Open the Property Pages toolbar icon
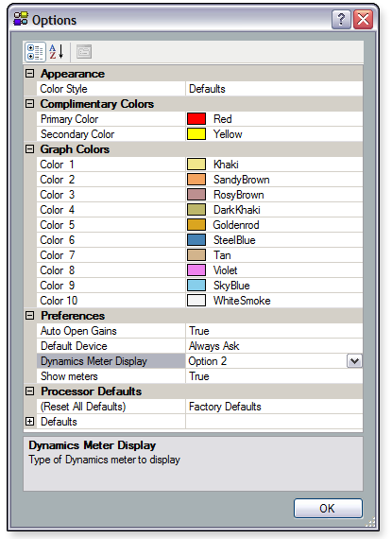The image size is (392, 539). click(x=84, y=52)
